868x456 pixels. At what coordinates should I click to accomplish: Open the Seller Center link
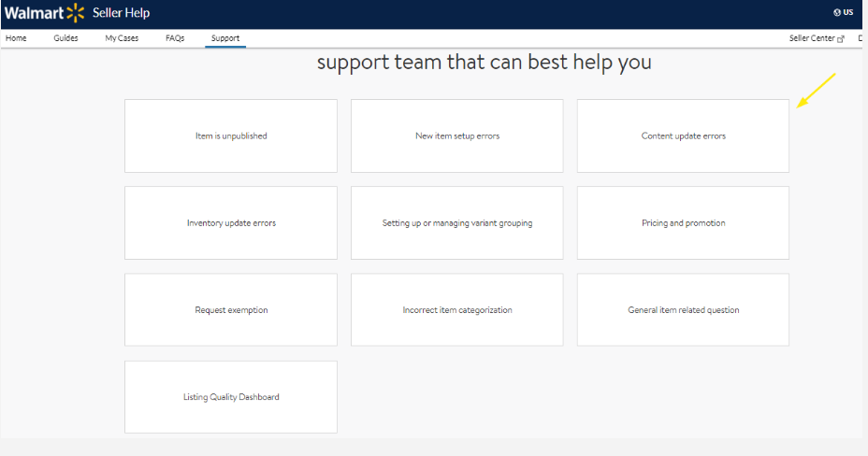pos(812,38)
